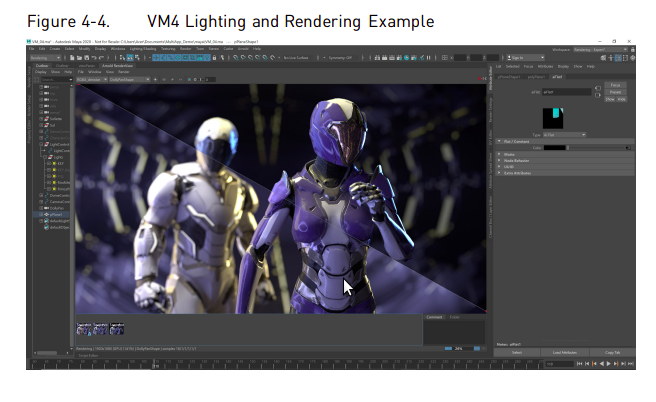This screenshot has width=656, height=402.
Task: Expand the Matte section
Action: click(565, 154)
